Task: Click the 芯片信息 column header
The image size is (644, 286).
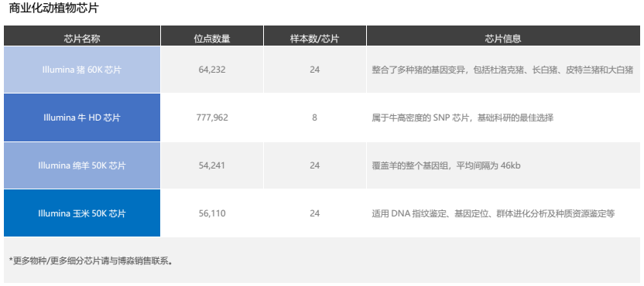Action: [x=503, y=39]
